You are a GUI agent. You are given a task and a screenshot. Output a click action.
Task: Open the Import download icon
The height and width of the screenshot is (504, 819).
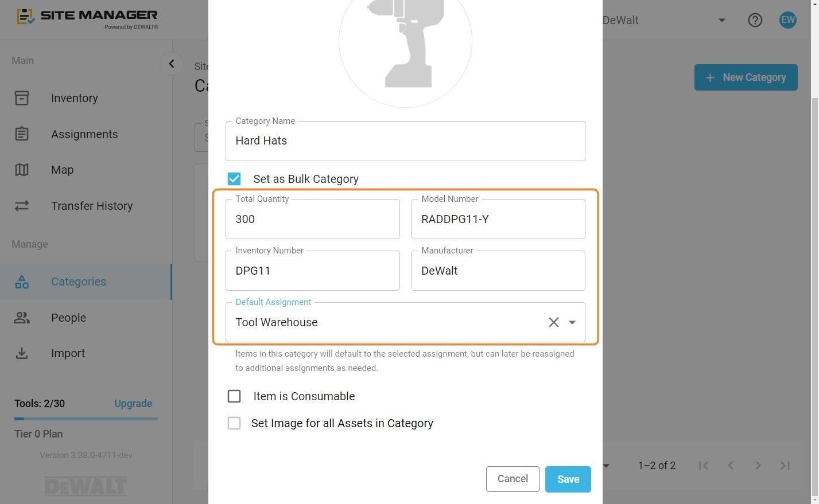coord(22,353)
